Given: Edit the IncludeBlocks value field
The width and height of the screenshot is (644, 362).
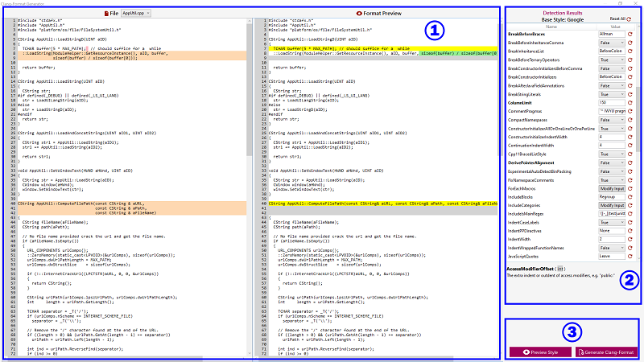Looking at the screenshot, I should 612,197.
